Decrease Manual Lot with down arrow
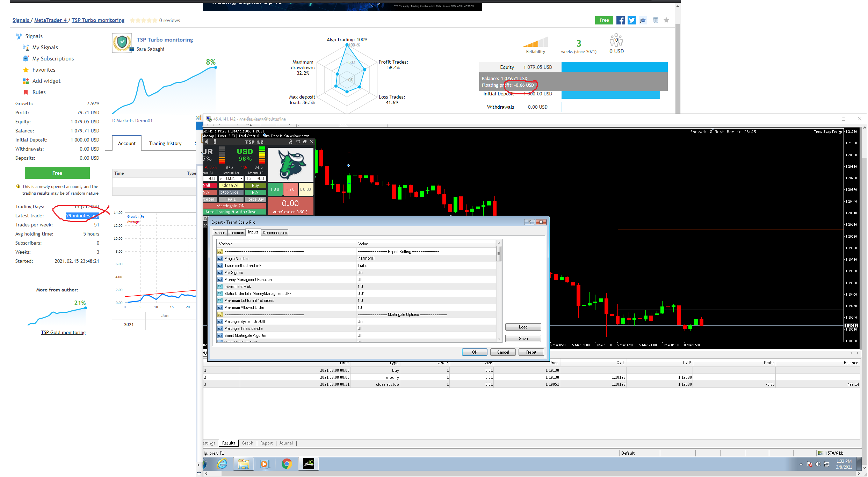The height and width of the screenshot is (477, 868). [221, 179]
